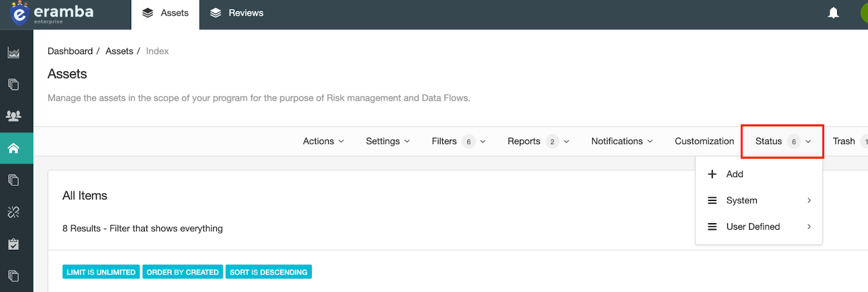
Task: Expand the Actions dropdown
Action: 323,141
